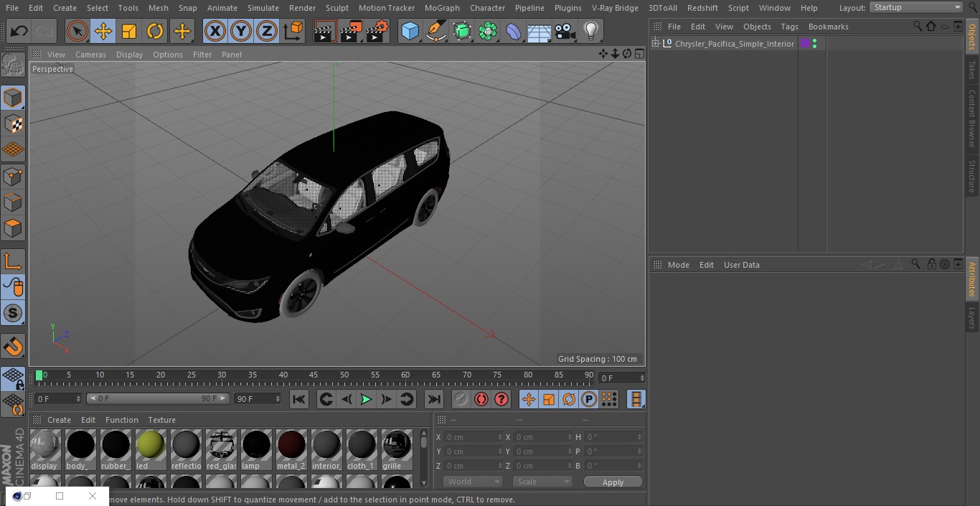
Task: Expand Chrysler_Pacifica_Simple_Interior tree node
Action: 656,44
